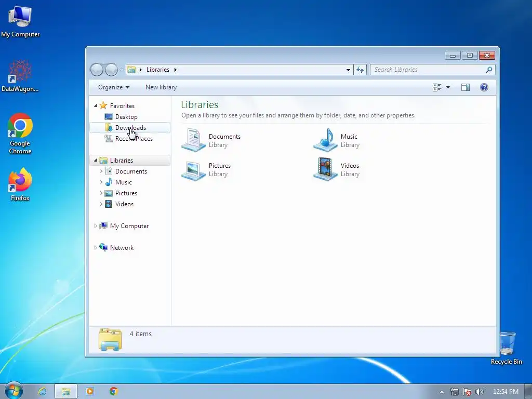Click the Refresh button next to the address bar
This screenshot has width=532, height=399.
coord(360,70)
